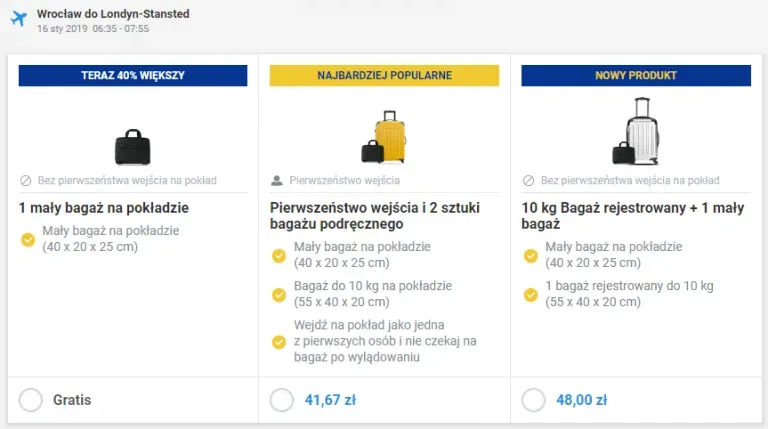This screenshot has width=768, height=429.
Task: Select the Gratis radio button
Action: pos(31,400)
